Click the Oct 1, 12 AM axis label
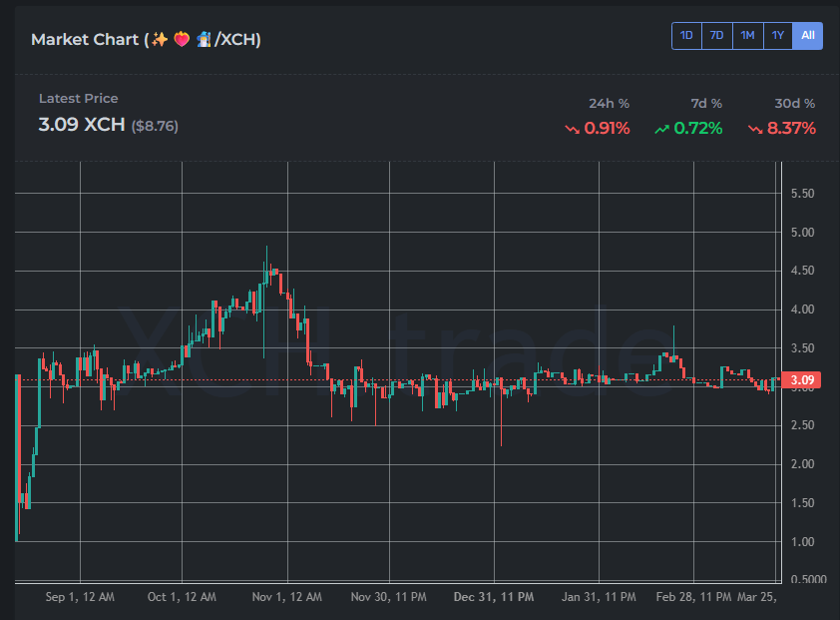This screenshot has width=840, height=620. 182,597
